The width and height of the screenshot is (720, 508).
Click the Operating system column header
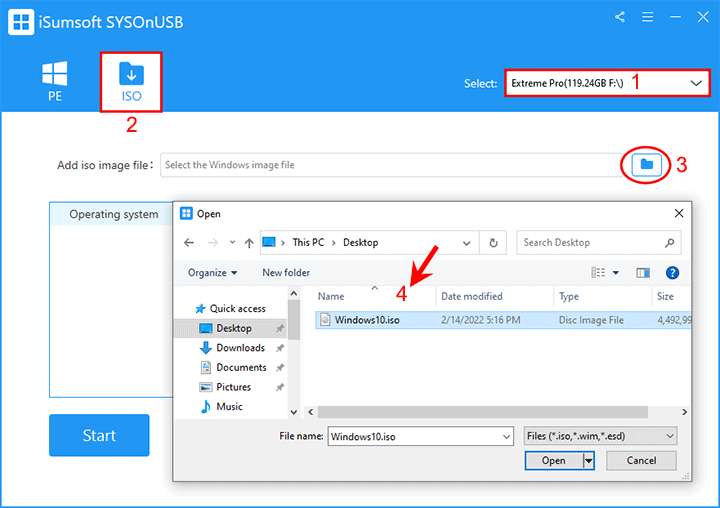tap(113, 214)
